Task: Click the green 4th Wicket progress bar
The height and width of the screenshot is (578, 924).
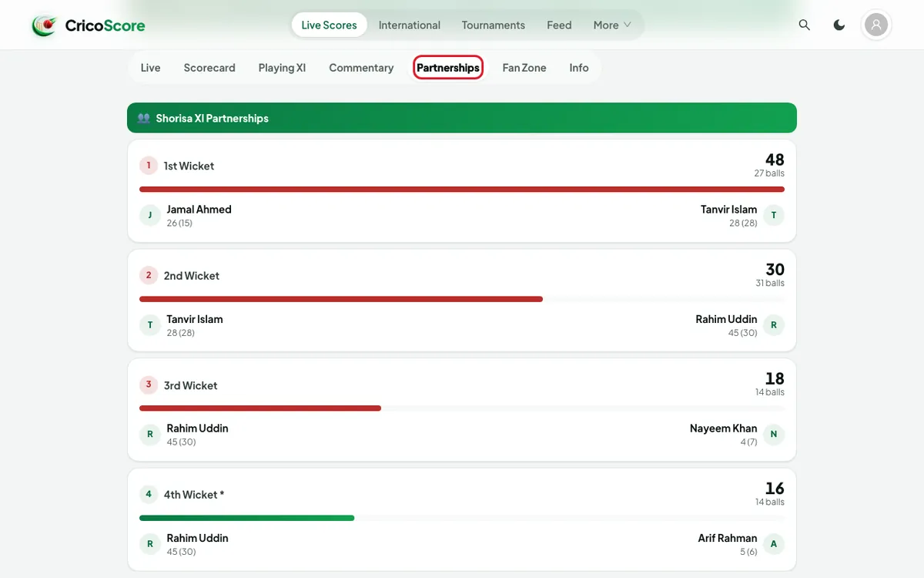Action: click(x=247, y=518)
